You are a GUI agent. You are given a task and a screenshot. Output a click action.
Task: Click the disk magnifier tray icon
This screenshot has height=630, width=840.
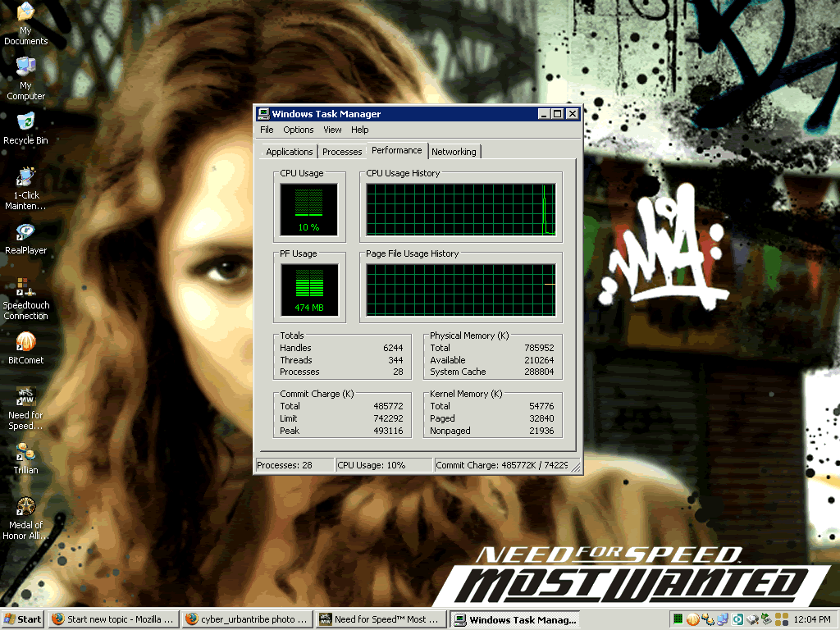[x=753, y=619]
